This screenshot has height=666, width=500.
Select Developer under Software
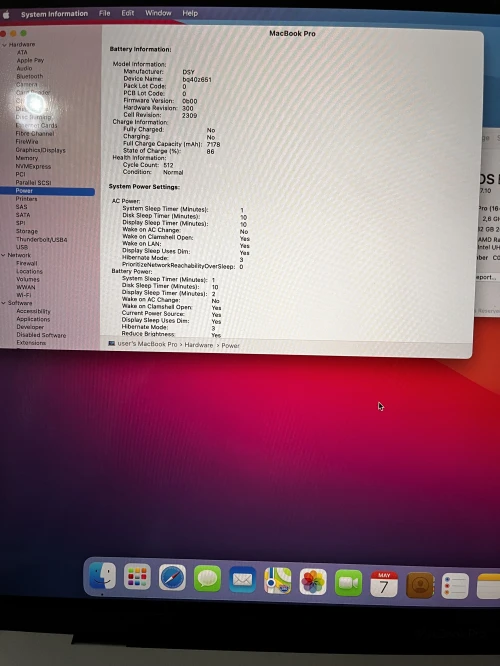click(30, 327)
